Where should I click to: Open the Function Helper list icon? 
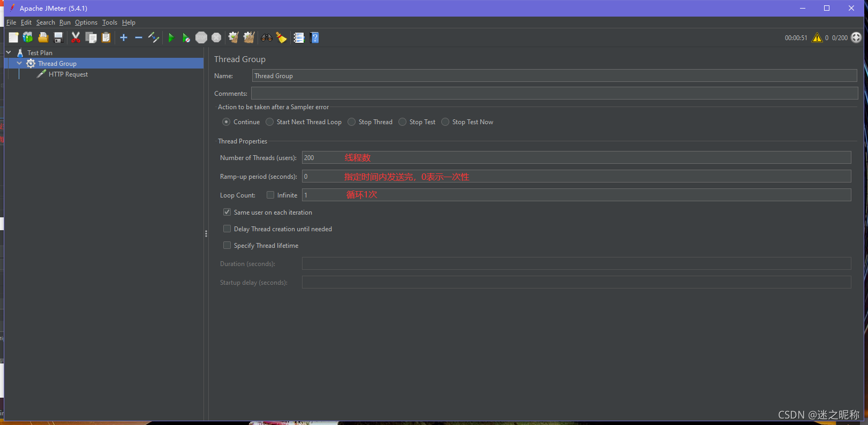pyautogui.click(x=299, y=37)
